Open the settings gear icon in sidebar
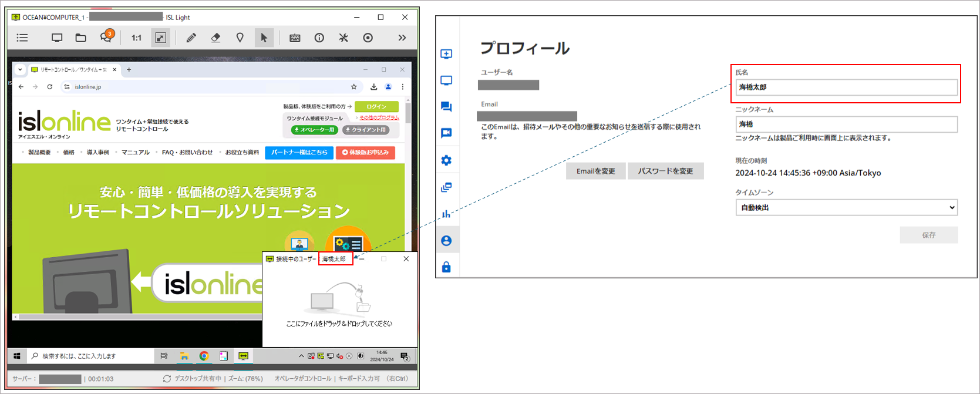This screenshot has height=394, width=980. tap(446, 160)
